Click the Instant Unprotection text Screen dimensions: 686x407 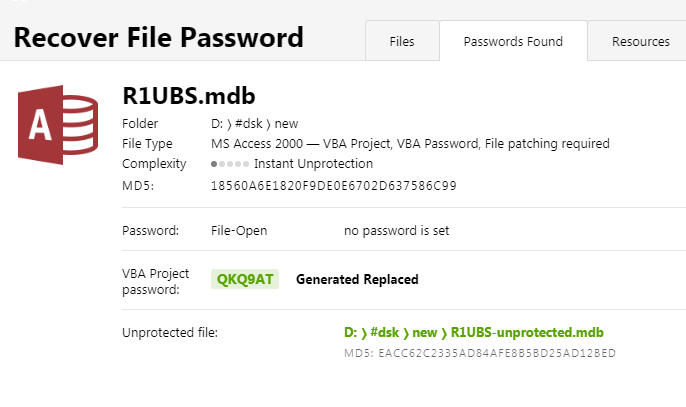click(313, 164)
